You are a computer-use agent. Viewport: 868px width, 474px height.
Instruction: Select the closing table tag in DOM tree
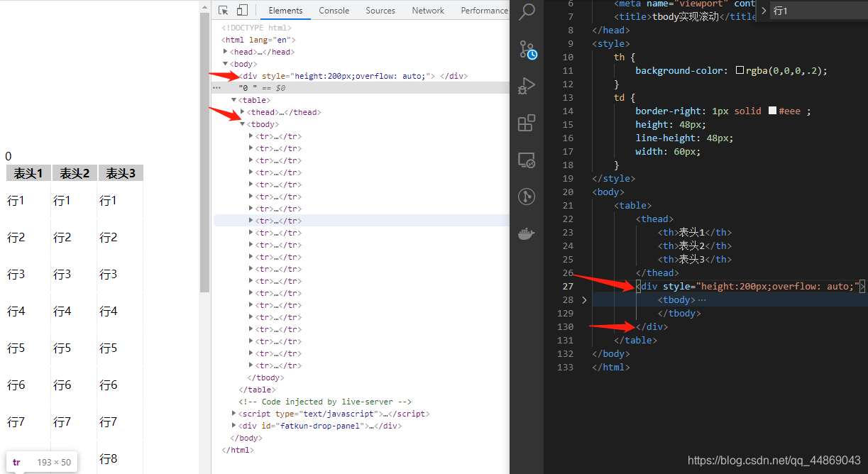tap(257, 390)
